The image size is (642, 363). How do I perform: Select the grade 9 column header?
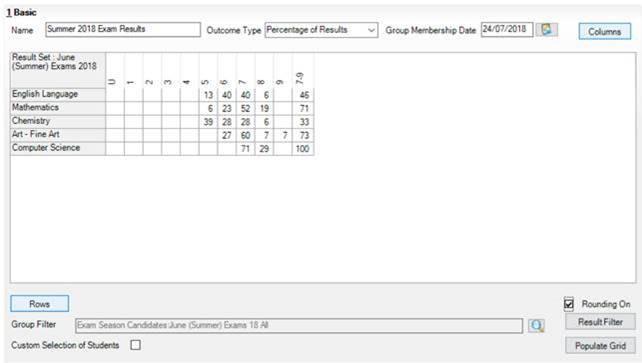coord(283,70)
